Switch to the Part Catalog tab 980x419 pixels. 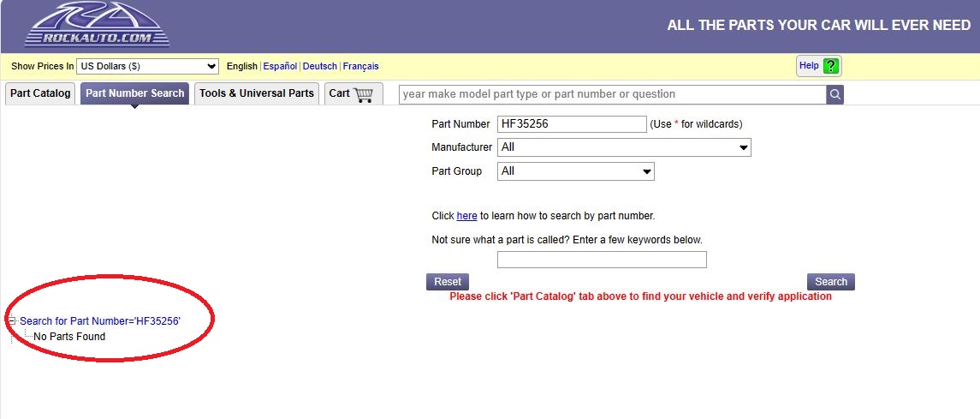coord(40,93)
